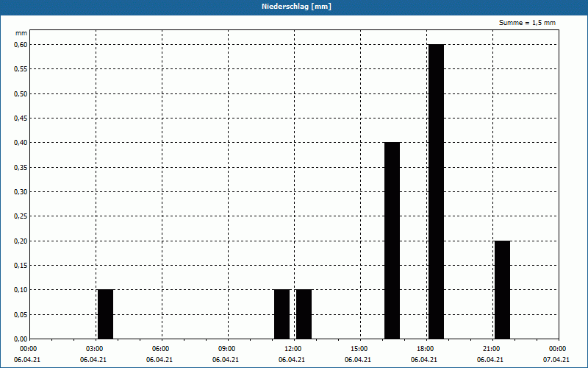Click the "Niederschlag [mm]" chart title
Screen dimensions: 588x368
(296, 7)
